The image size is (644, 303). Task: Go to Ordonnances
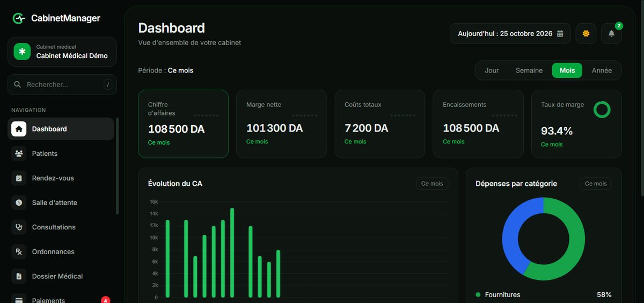point(61,251)
